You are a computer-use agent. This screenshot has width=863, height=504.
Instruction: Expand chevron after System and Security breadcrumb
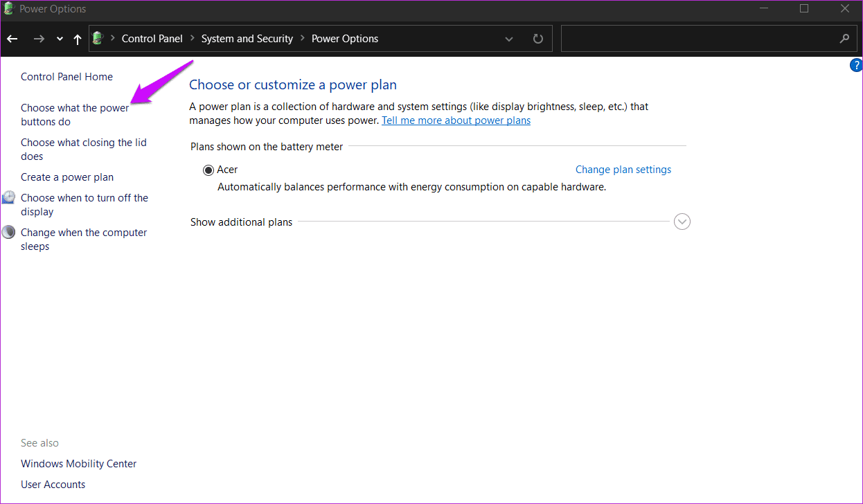point(303,39)
